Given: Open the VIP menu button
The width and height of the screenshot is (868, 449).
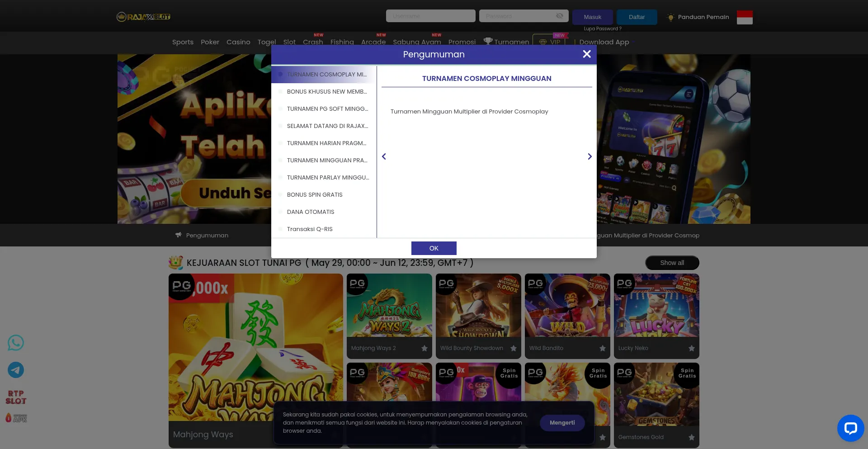Looking at the screenshot, I should pos(550,42).
